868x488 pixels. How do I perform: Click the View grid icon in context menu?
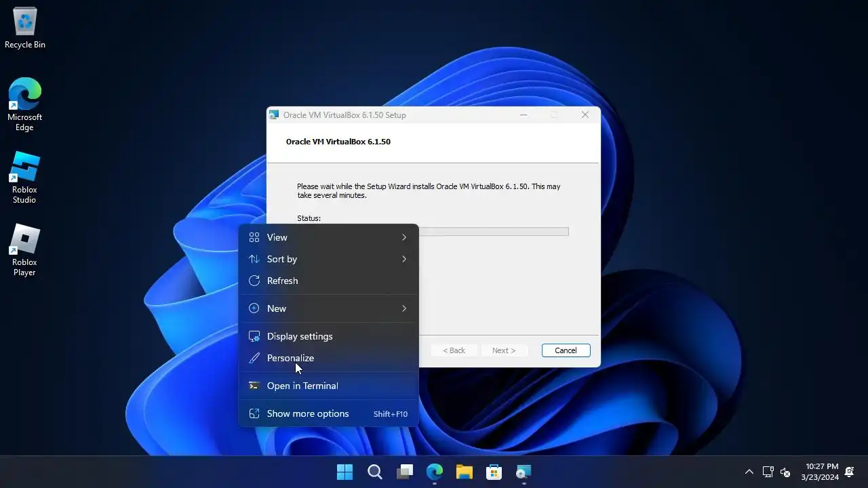tap(254, 237)
